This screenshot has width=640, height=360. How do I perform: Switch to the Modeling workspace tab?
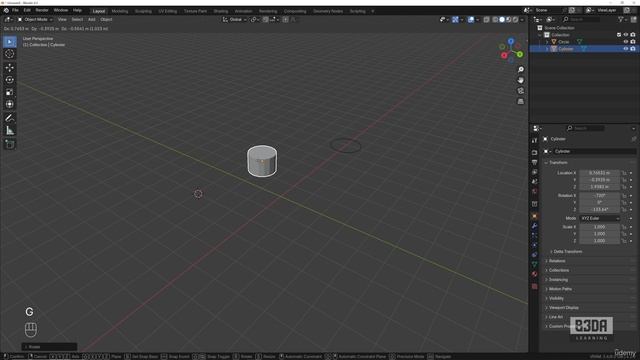pyautogui.click(x=120, y=11)
